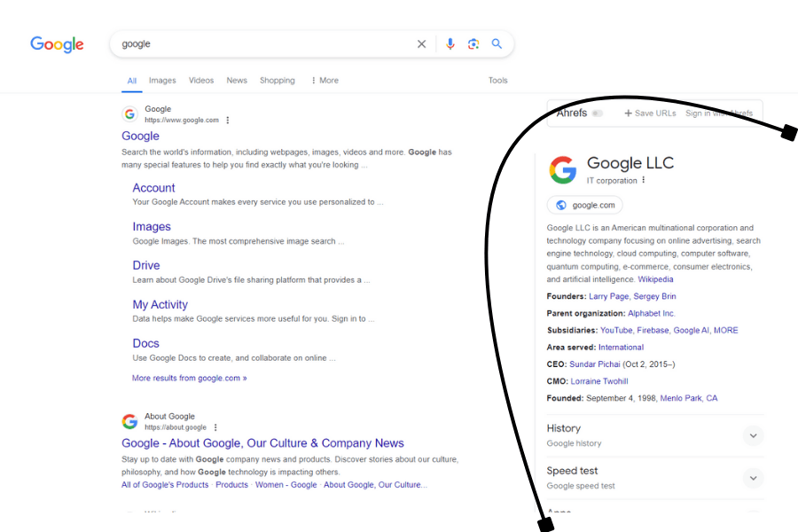The image size is (798, 532).
Task: Open the Account sitelink
Action: tap(153, 188)
